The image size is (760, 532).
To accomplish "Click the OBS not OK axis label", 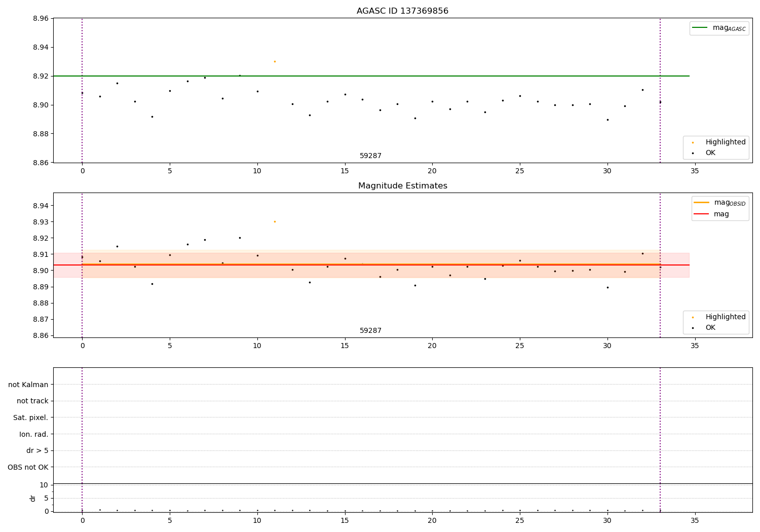I will [28, 467].
